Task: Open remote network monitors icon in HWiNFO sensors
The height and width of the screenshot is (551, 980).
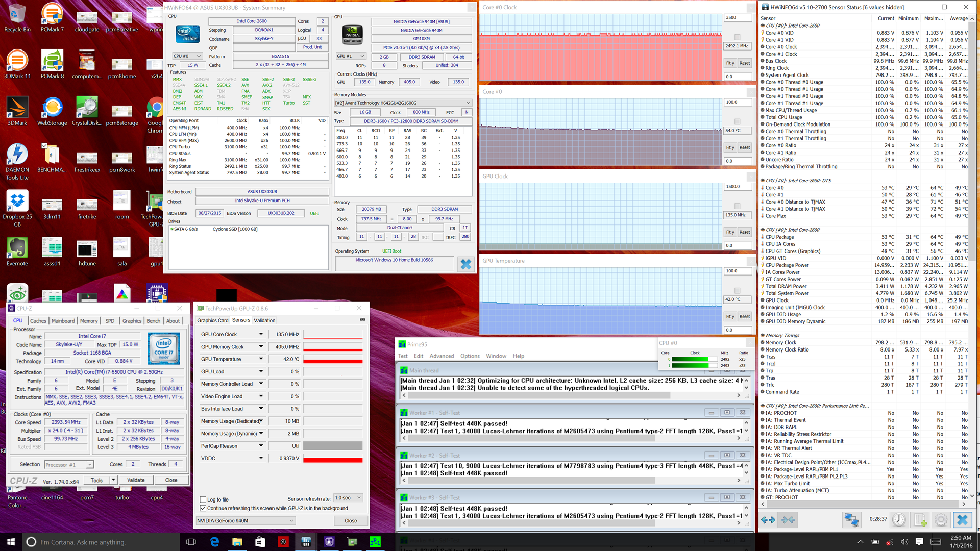Action: 851,520
